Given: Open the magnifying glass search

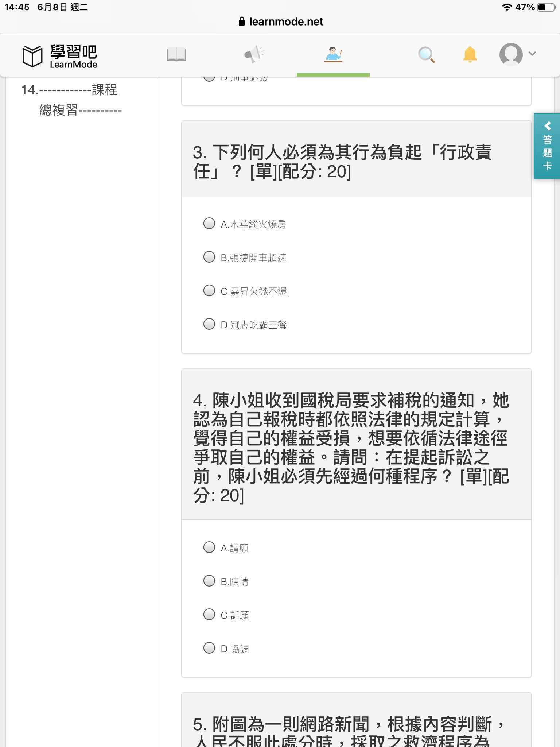Looking at the screenshot, I should pyautogui.click(x=426, y=55).
